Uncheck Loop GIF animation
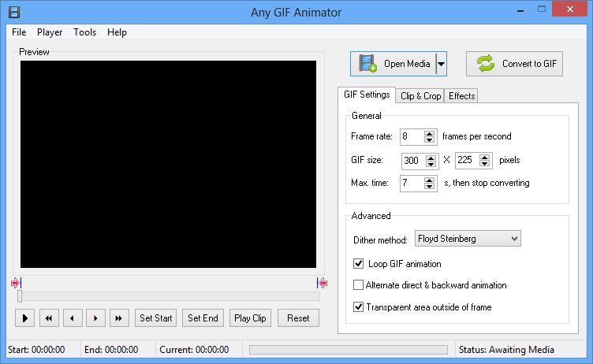 [x=358, y=263]
